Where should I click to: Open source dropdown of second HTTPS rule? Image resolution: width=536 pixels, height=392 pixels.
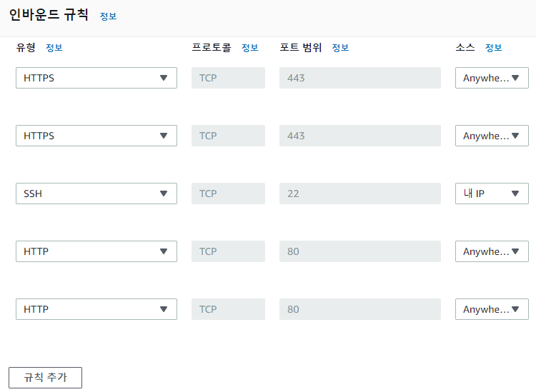click(492, 136)
